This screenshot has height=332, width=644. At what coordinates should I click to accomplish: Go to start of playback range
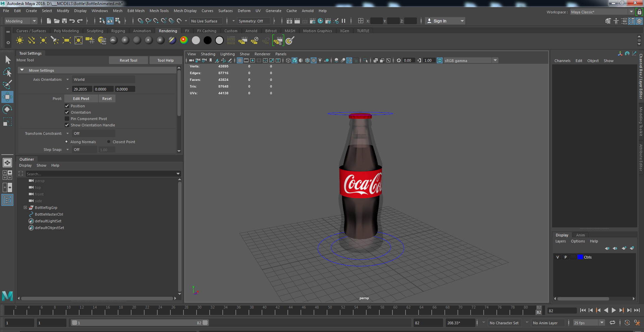point(583,311)
